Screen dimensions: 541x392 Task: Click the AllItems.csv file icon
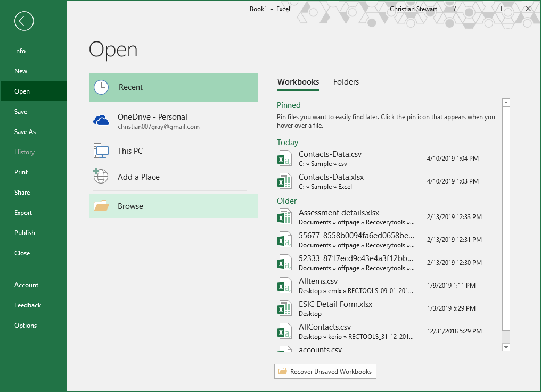click(x=285, y=286)
